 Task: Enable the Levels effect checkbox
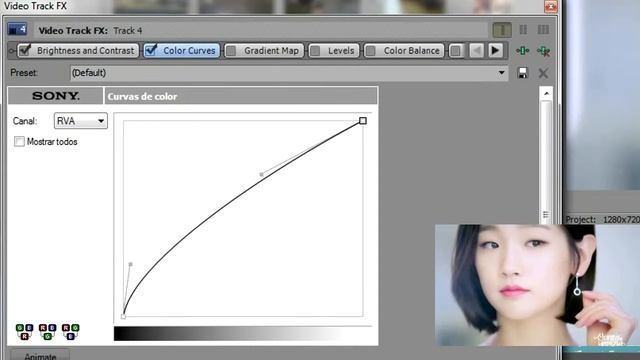(315, 51)
